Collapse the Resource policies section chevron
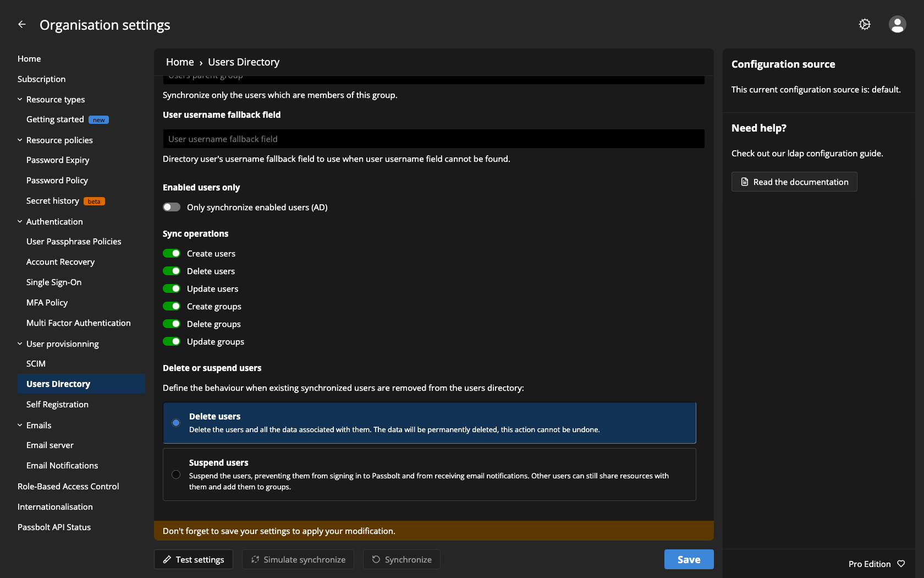 tap(20, 140)
